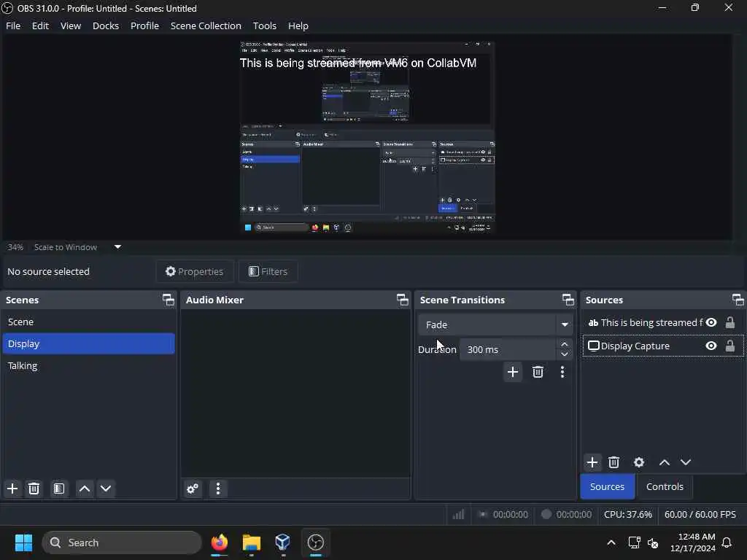Screen dimensions: 747x560
Task: Open Audio Mixer three-dot menu
Action: click(x=218, y=489)
